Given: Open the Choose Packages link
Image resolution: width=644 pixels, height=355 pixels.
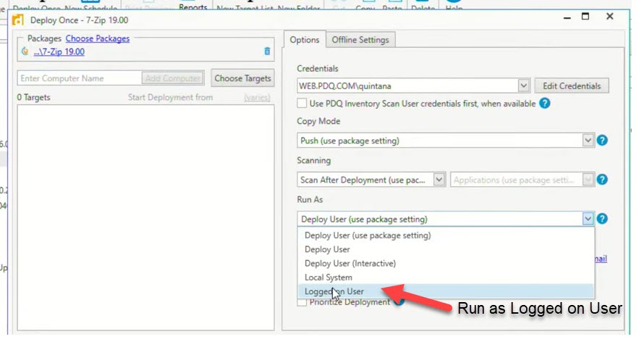Looking at the screenshot, I should [98, 38].
